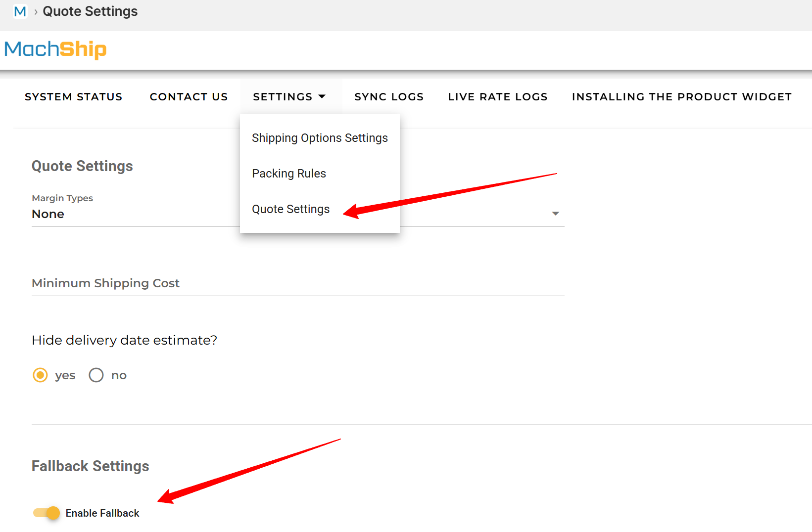Choose Quote Settings from the dropdown menu
This screenshot has width=812, height=532.
[x=291, y=209]
